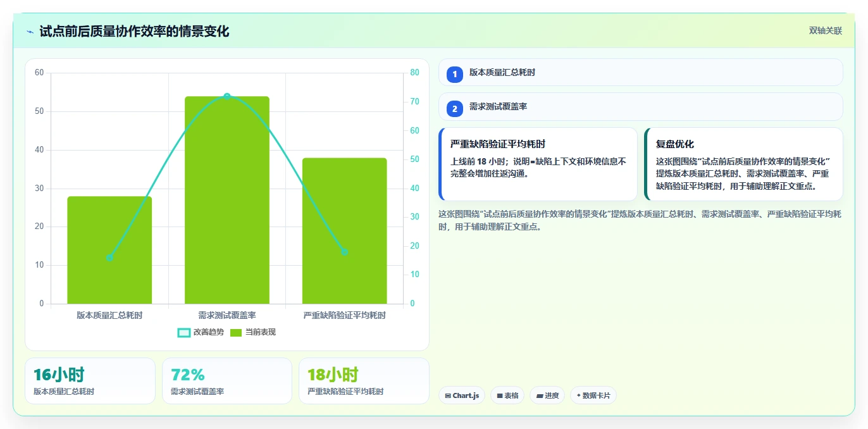Click the 进度 tag

547,395
